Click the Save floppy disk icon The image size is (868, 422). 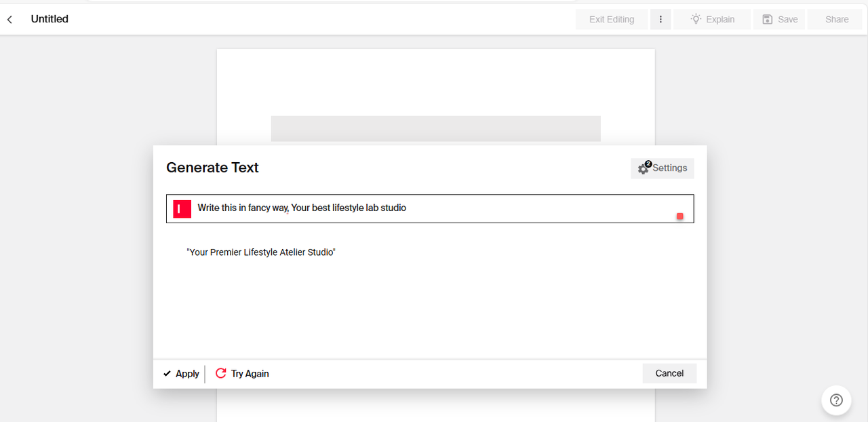(768, 20)
